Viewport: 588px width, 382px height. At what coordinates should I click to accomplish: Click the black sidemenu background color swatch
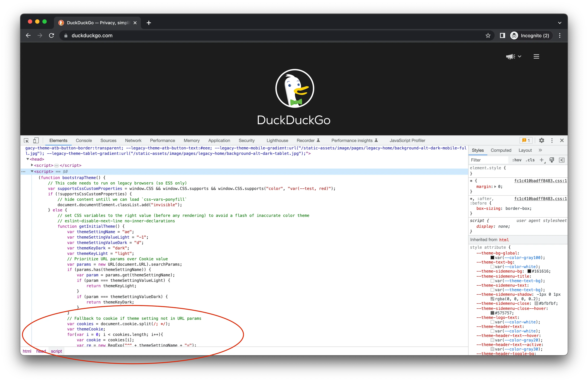coord(529,271)
